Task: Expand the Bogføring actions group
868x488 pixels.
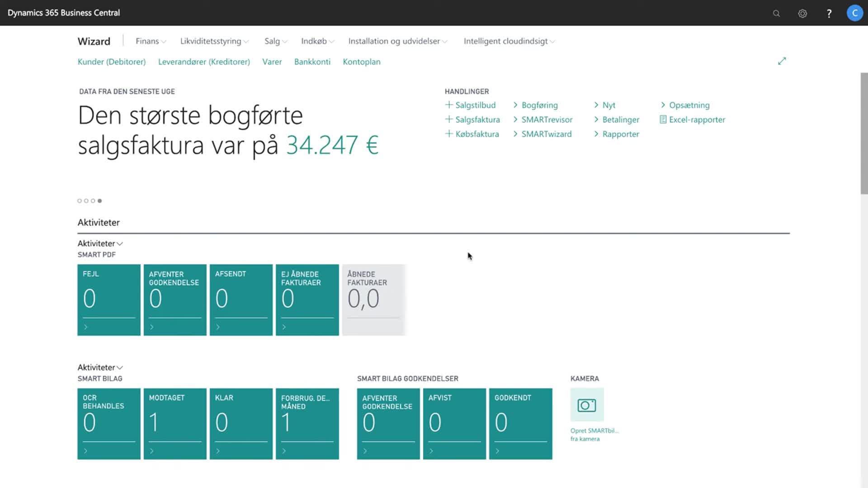Action: (x=535, y=105)
